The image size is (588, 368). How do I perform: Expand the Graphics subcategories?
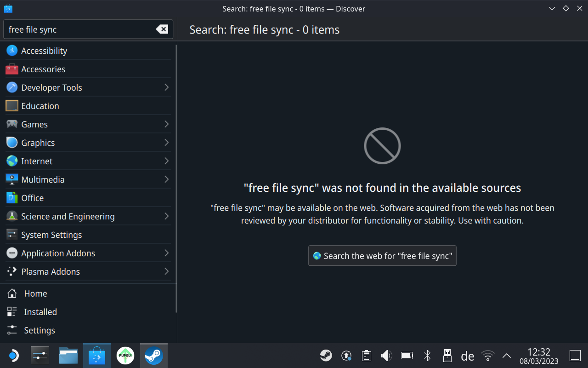166,143
